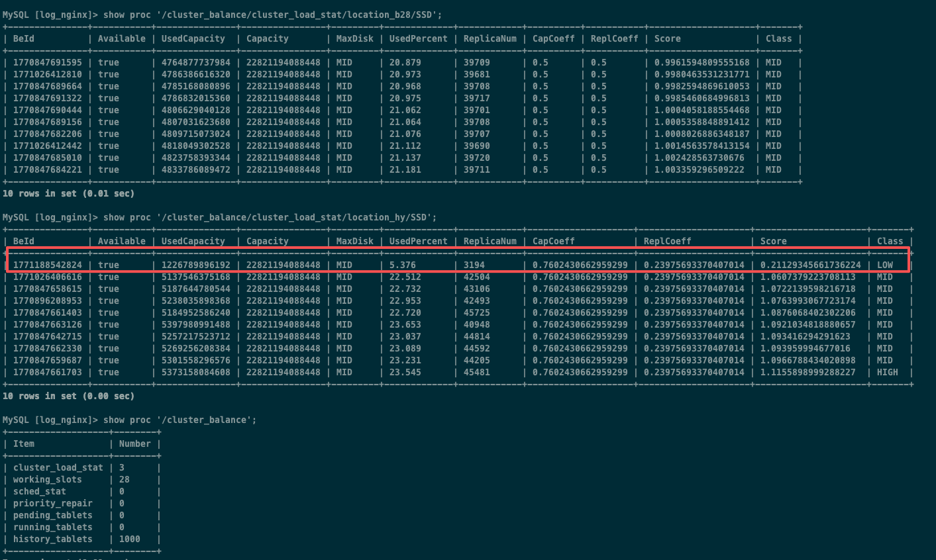The height and width of the screenshot is (560, 936).
Task: Click the Score value 0.21129345661736224
Action: 810,265
